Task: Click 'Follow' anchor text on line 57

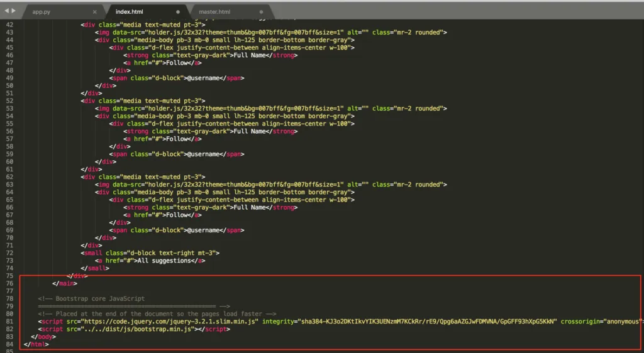Action: (177, 139)
